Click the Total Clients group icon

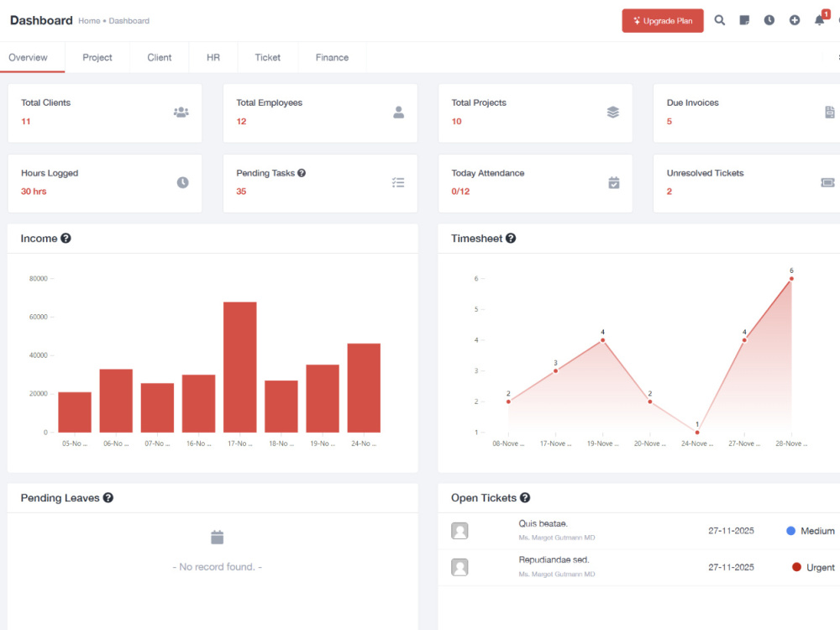pos(181,112)
